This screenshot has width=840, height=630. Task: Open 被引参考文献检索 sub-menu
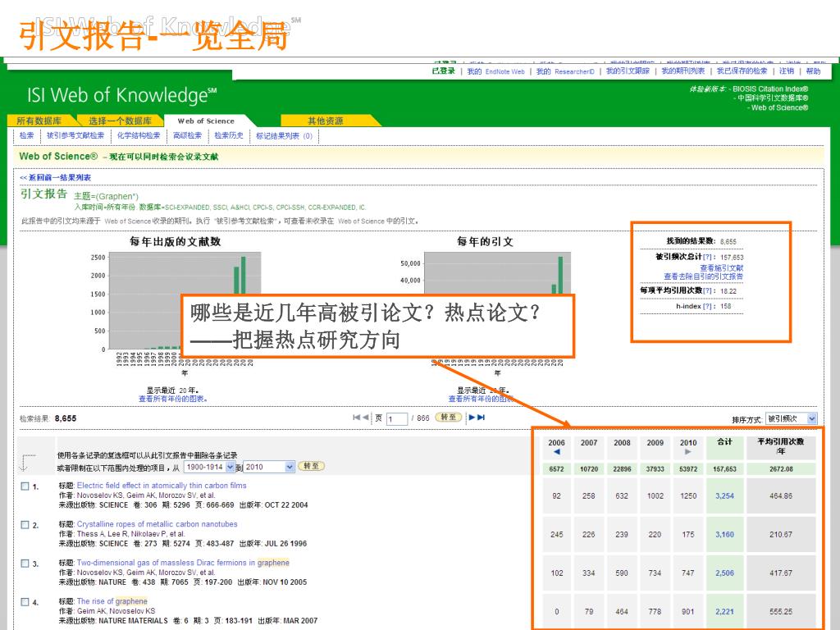pyautogui.click(x=75, y=135)
